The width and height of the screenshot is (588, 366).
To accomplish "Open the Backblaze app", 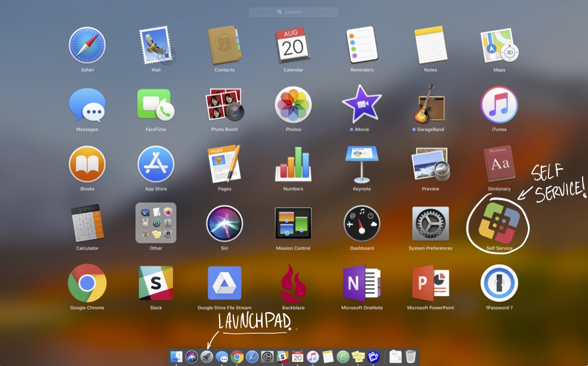I will pos(293,283).
